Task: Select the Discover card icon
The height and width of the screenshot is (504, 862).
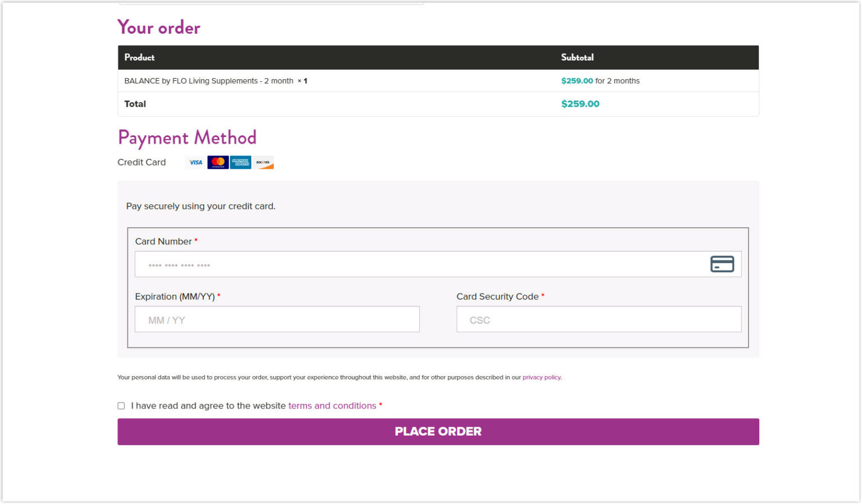Action: (x=263, y=162)
